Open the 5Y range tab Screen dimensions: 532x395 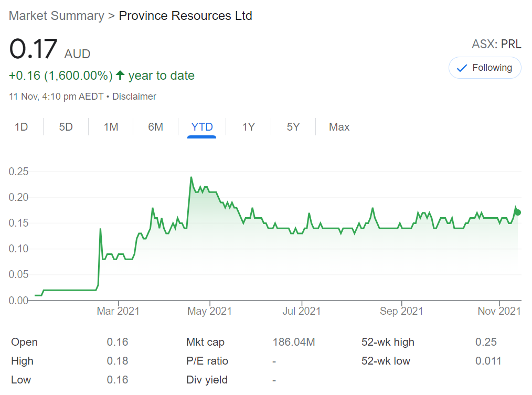(x=293, y=127)
